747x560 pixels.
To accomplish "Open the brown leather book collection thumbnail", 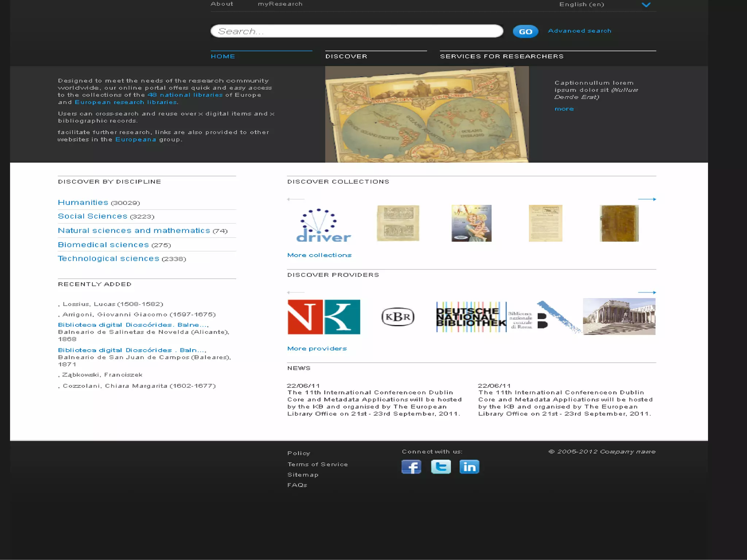I will coord(619,223).
